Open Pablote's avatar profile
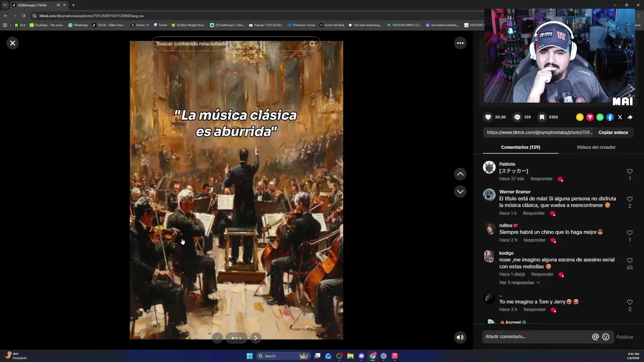The height and width of the screenshot is (362, 644). (489, 167)
